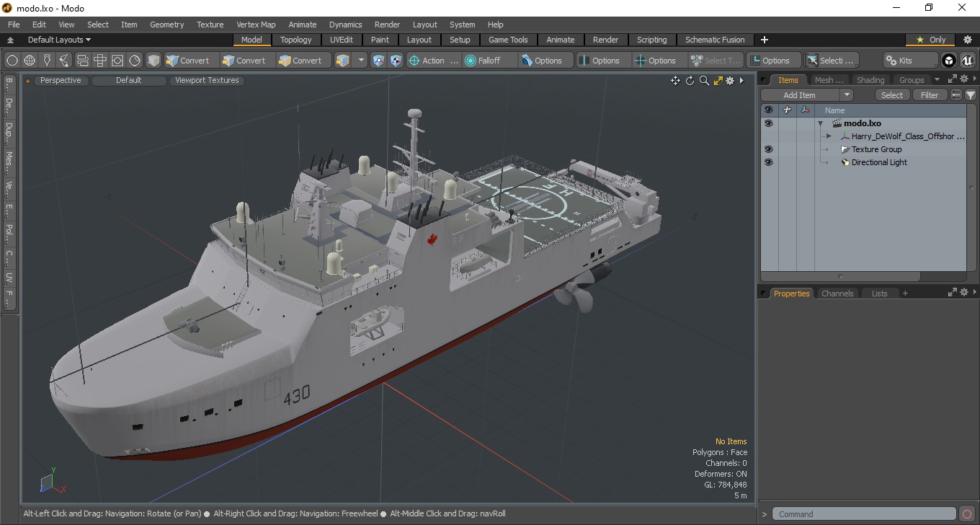Switch to the Groups tab
Image resolution: width=980 pixels, height=525 pixels.
(912, 80)
